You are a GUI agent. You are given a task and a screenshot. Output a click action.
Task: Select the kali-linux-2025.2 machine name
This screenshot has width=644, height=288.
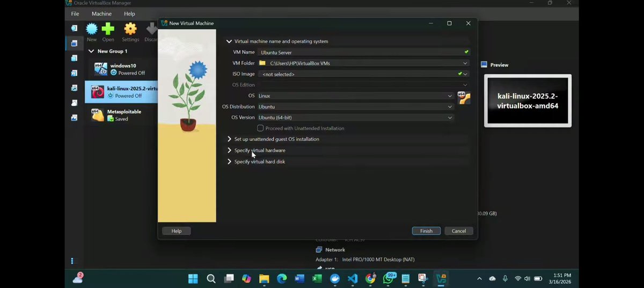(x=132, y=88)
